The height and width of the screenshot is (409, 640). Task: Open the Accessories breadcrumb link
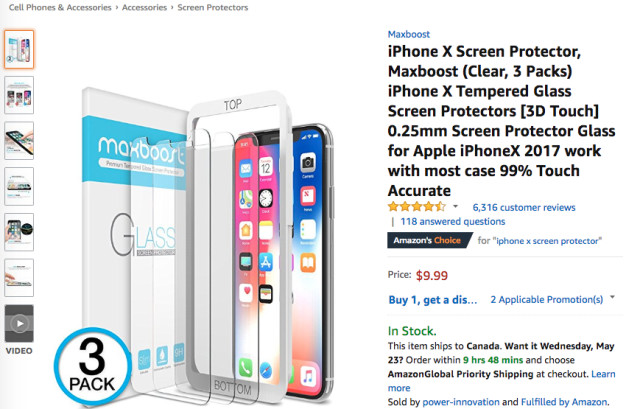pyautogui.click(x=144, y=7)
